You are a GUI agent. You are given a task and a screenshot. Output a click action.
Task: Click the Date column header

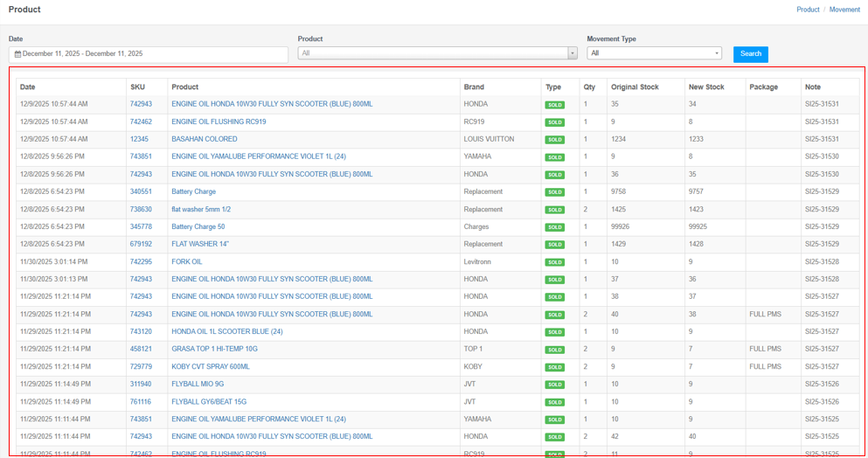click(28, 87)
